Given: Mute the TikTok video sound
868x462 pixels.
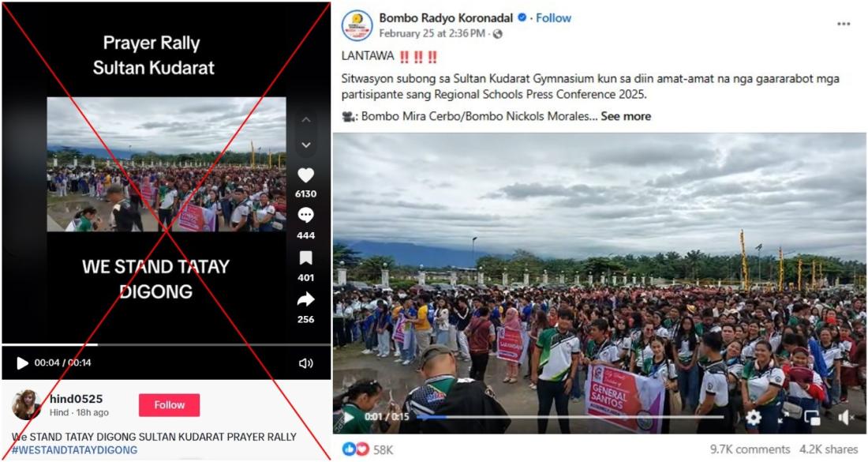Looking at the screenshot, I should (305, 362).
